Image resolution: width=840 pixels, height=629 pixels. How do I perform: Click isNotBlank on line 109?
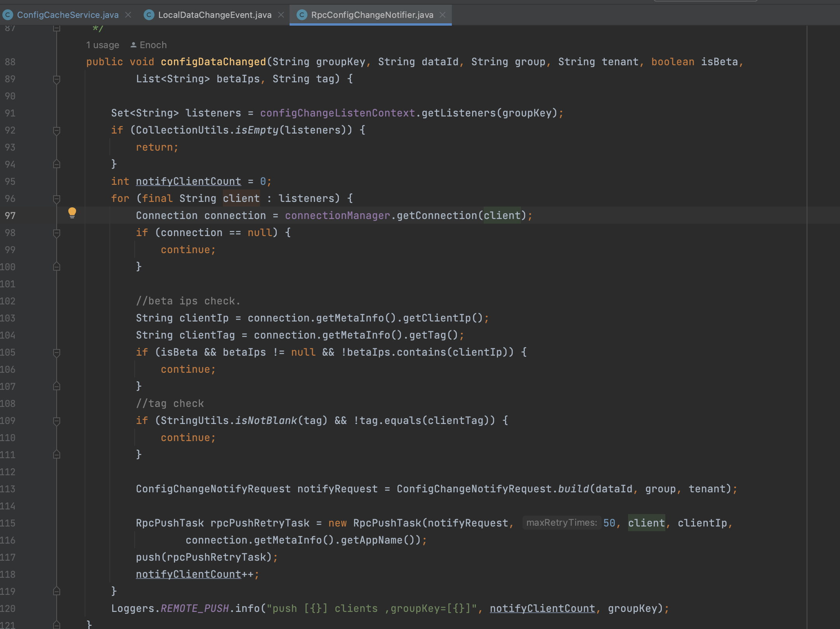tap(266, 420)
